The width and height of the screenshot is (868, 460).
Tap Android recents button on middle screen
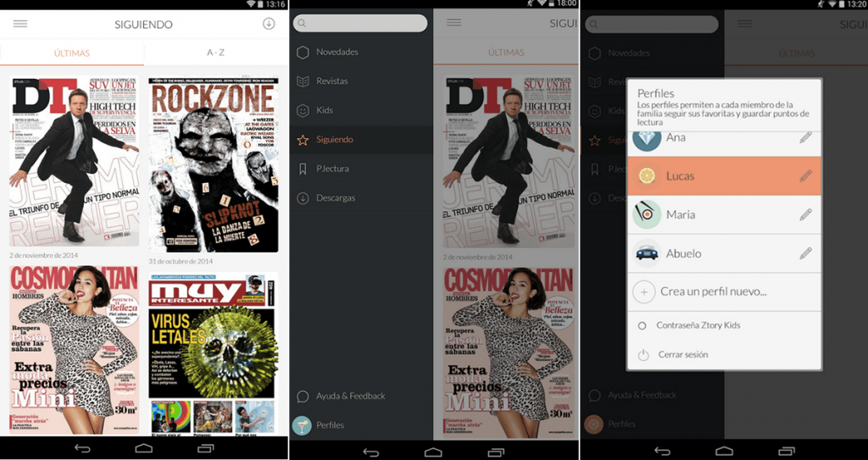click(495, 452)
